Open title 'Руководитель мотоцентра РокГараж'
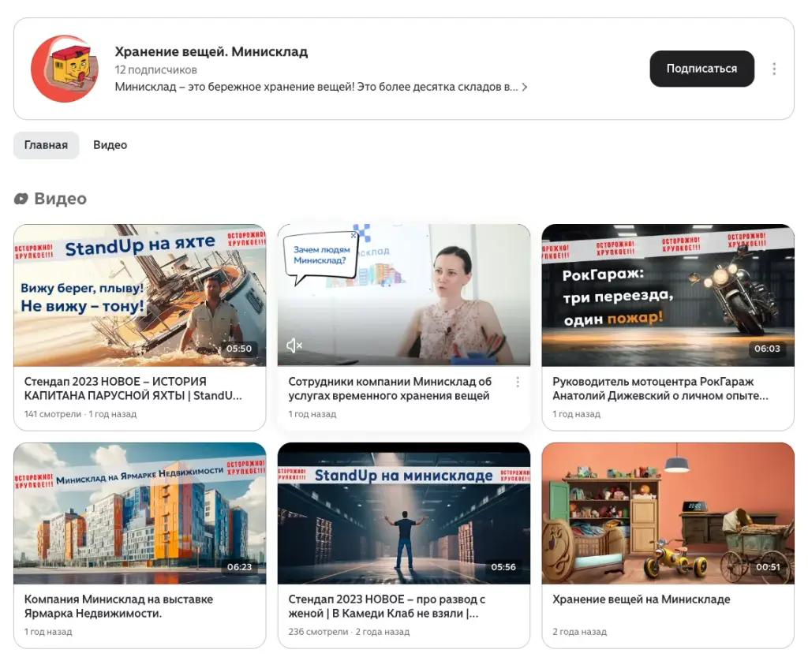Image resolution: width=808 pixels, height=672 pixels. click(660, 389)
